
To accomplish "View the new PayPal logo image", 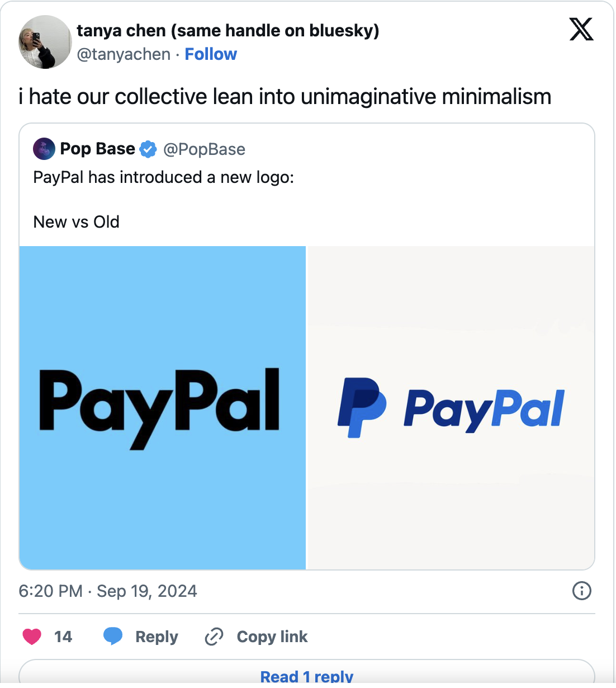I will click(163, 408).
